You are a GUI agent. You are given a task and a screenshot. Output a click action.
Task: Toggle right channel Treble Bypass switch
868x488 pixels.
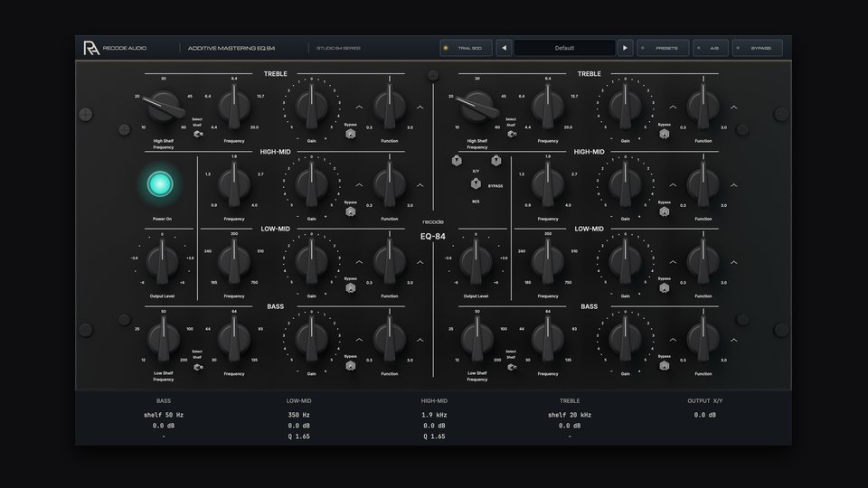pos(665,134)
